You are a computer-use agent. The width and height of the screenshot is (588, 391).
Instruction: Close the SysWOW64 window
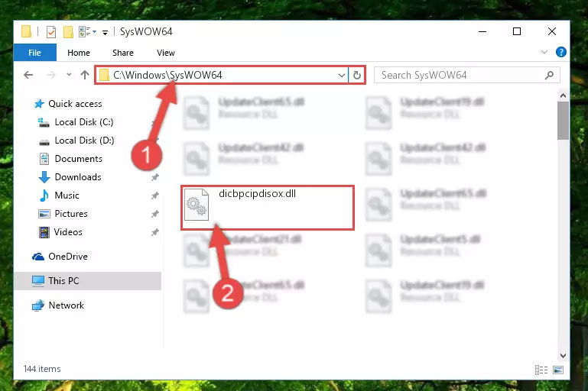coord(551,31)
